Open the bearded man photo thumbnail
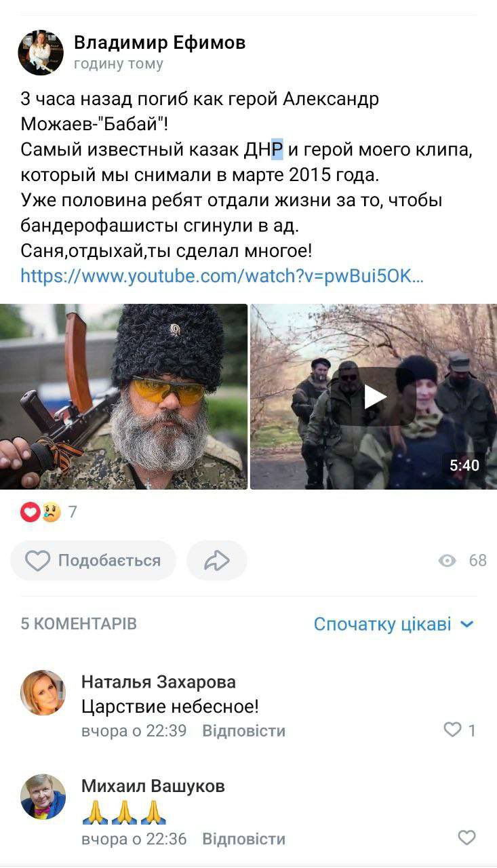 point(123,397)
